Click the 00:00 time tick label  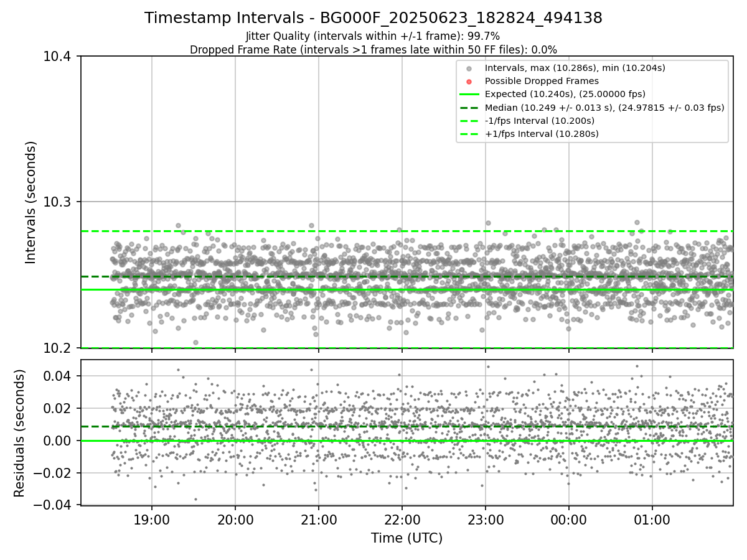click(x=569, y=520)
